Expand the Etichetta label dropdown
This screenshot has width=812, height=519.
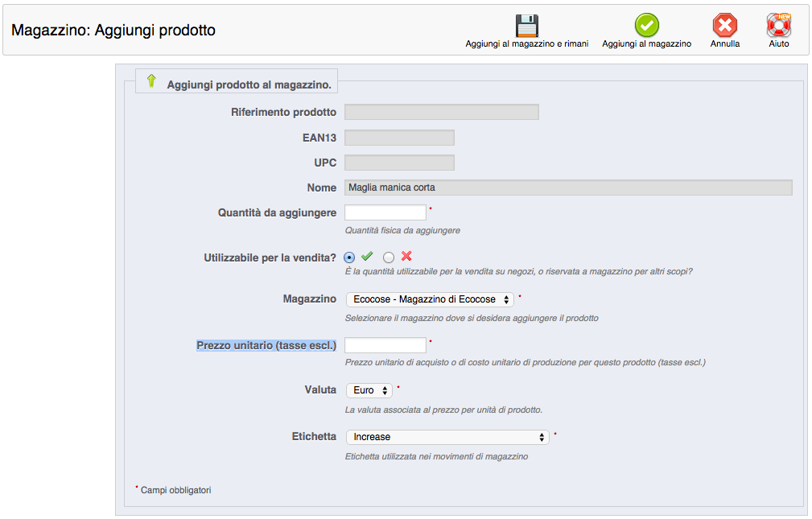click(447, 437)
